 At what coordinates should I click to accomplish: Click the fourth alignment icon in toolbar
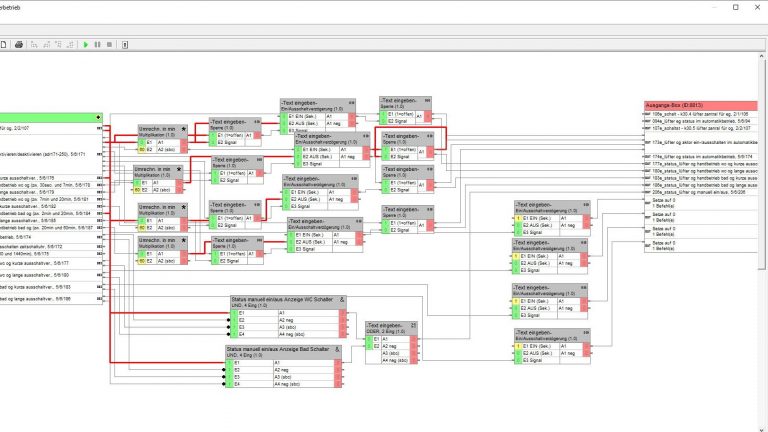point(70,45)
